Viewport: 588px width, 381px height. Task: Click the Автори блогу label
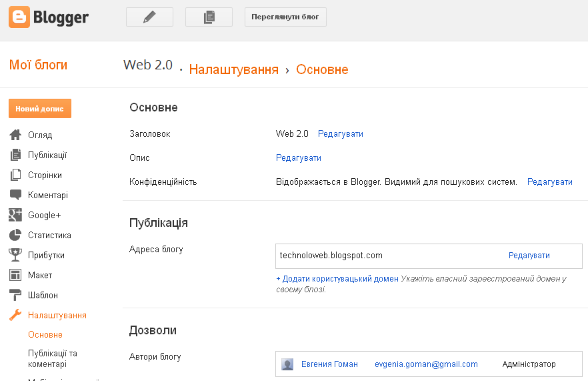(x=155, y=357)
